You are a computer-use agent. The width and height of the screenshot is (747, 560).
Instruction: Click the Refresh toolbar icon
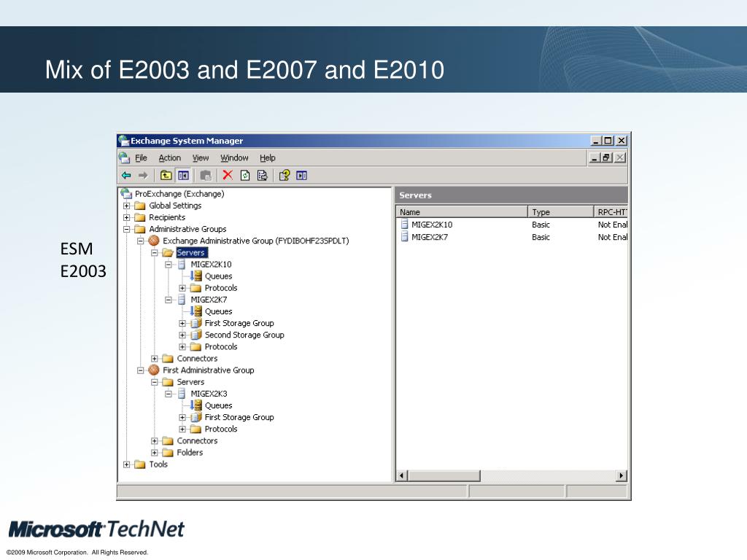(x=245, y=175)
